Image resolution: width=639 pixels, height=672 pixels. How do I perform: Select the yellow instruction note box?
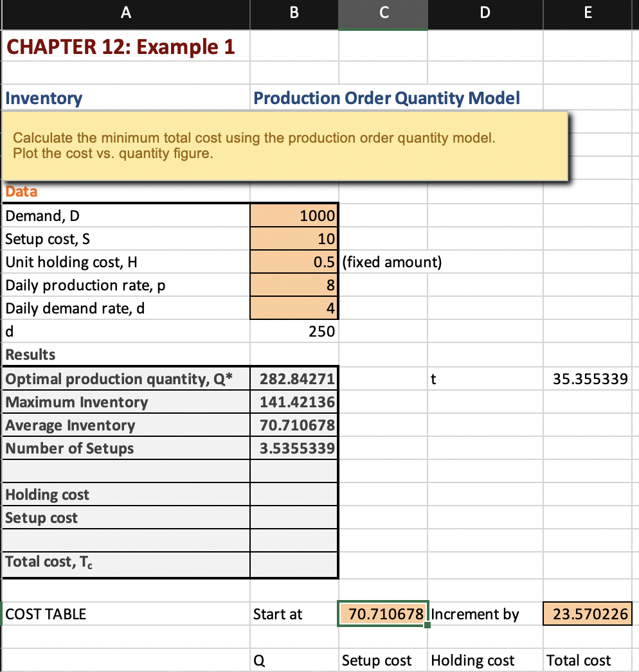(x=285, y=145)
